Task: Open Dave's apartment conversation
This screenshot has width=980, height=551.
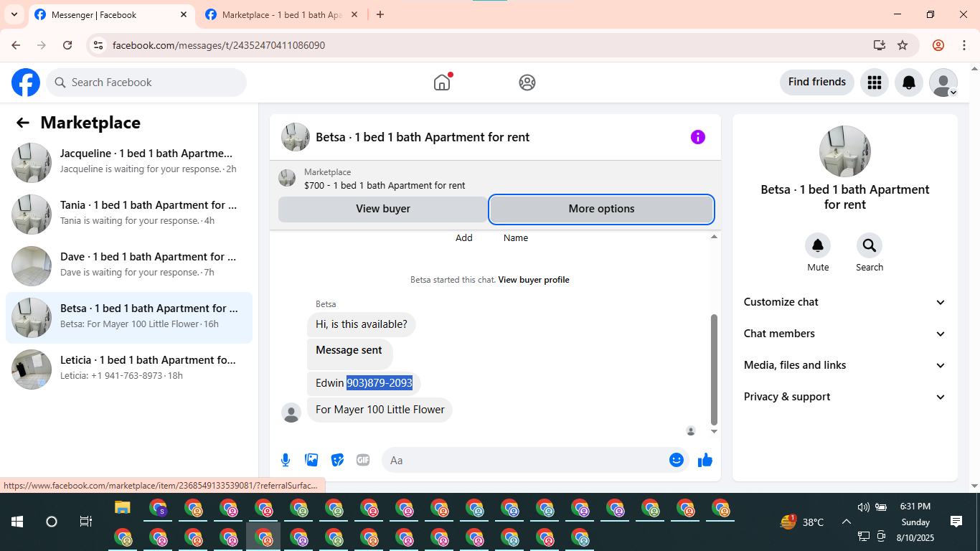Action: (x=129, y=266)
